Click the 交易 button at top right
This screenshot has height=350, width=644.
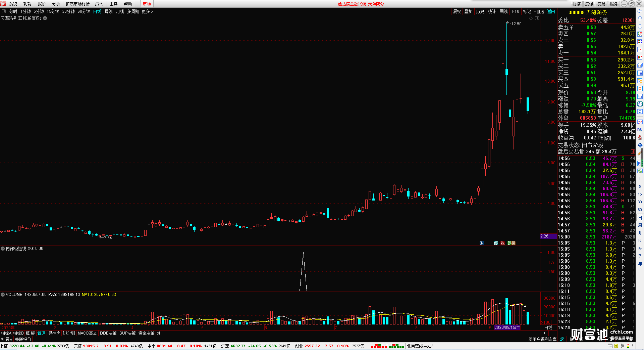click(x=601, y=4)
